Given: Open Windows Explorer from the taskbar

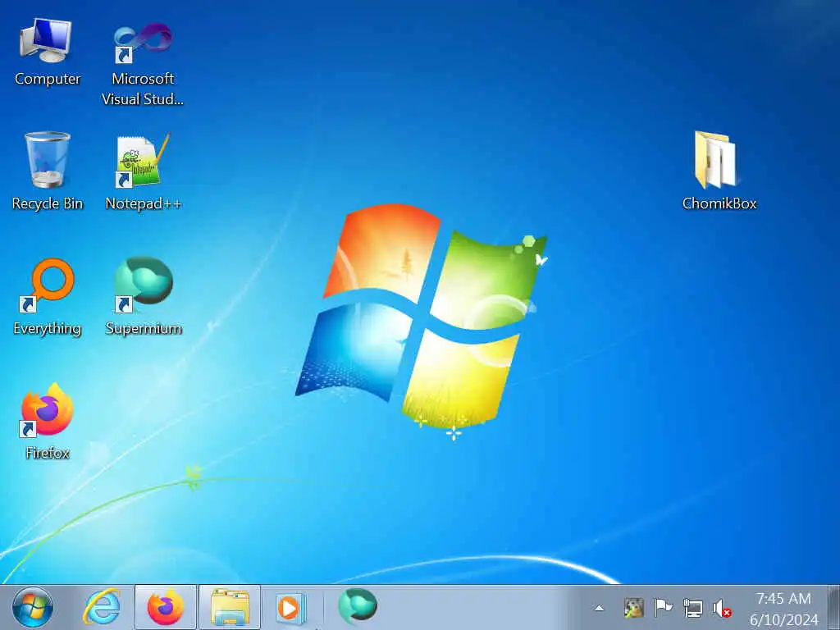Looking at the screenshot, I should coord(230,608).
